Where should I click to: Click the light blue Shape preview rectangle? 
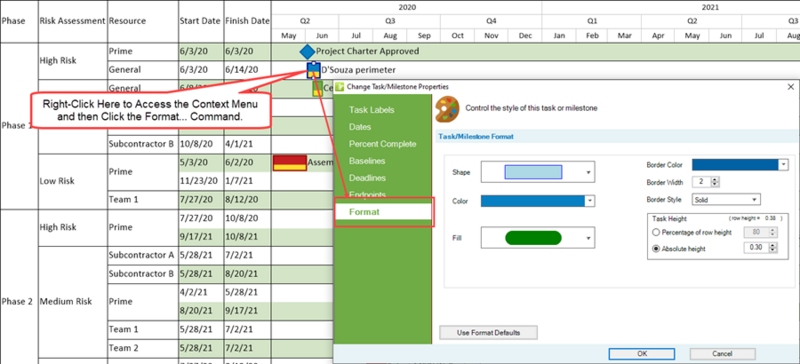coord(533,172)
